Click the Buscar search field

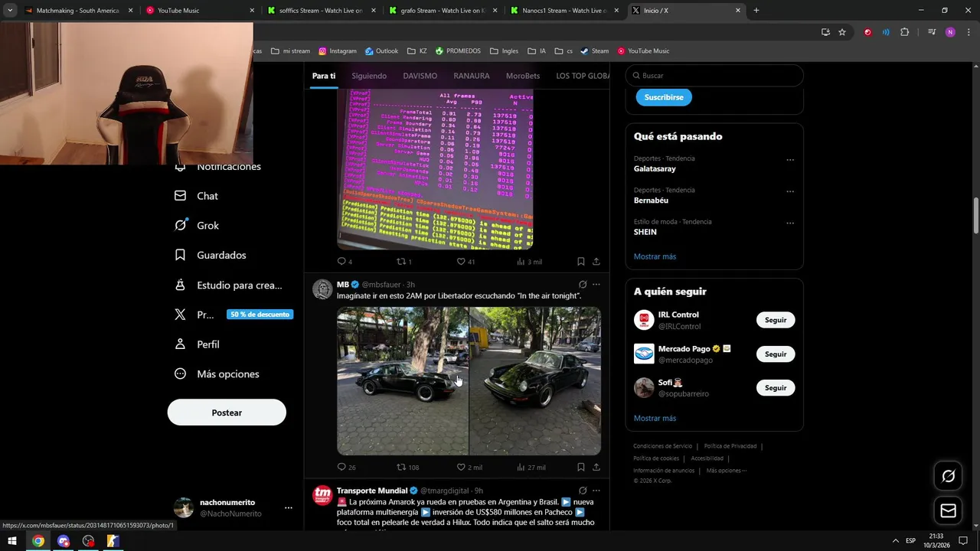[x=714, y=76]
